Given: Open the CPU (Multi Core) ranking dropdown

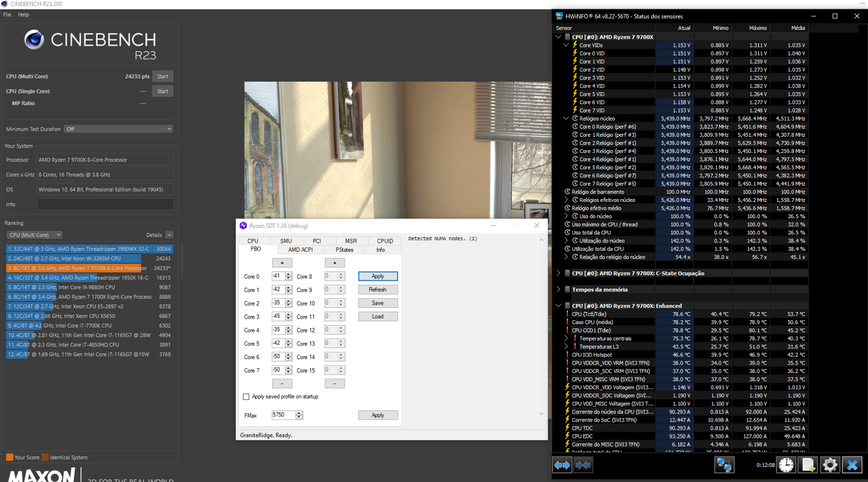Looking at the screenshot, I should coord(34,235).
